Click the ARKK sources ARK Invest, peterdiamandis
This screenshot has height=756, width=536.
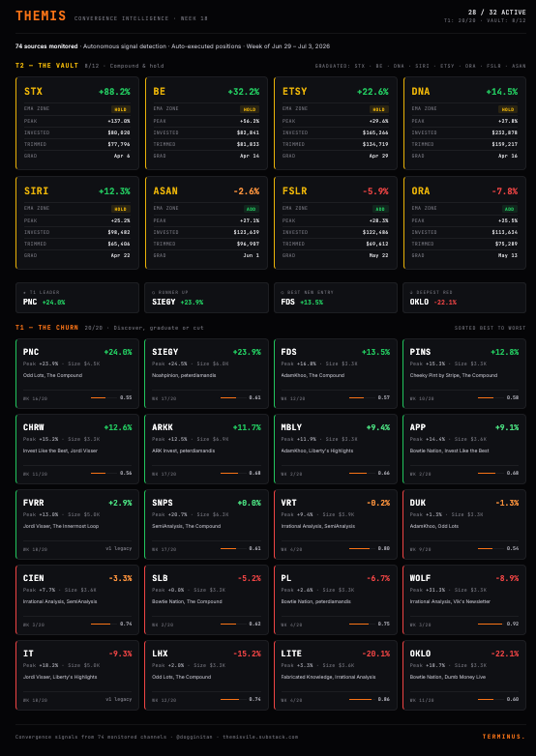183,451
